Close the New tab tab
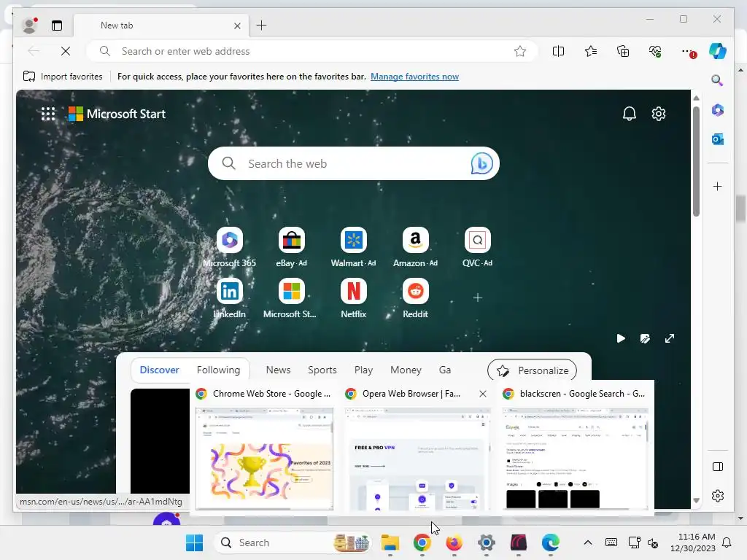 [237, 26]
